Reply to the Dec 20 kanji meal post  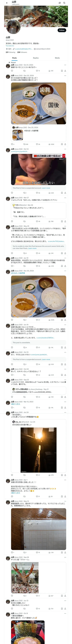tap(12, 144)
